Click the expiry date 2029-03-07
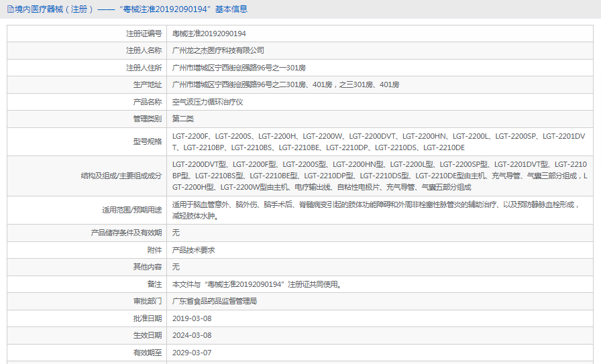This screenshot has width=601, height=364. pyautogui.click(x=192, y=352)
